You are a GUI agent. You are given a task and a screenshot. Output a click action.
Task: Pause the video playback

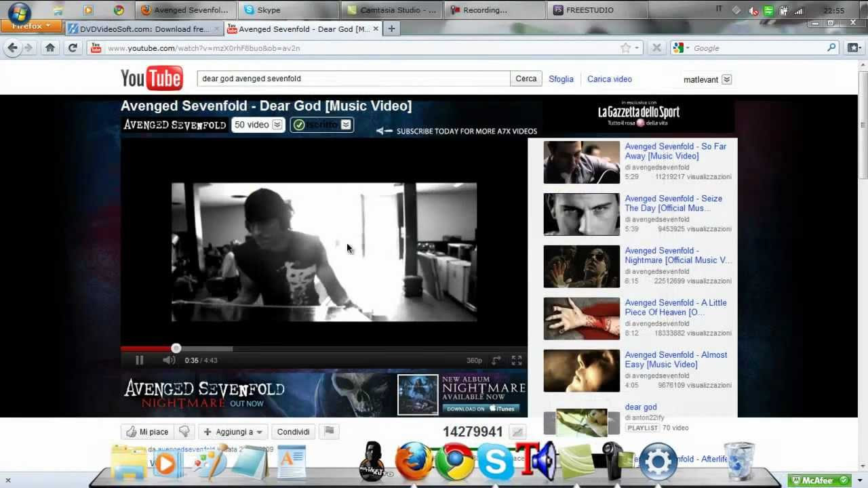pyautogui.click(x=139, y=360)
